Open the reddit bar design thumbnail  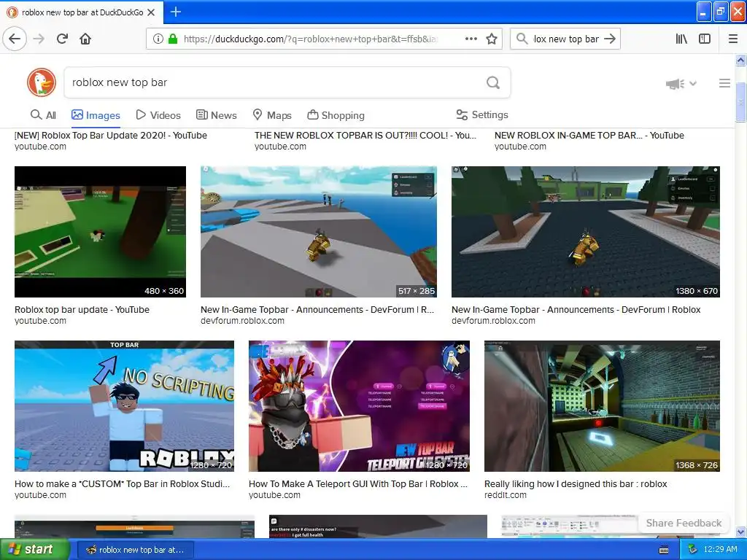coord(602,406)
